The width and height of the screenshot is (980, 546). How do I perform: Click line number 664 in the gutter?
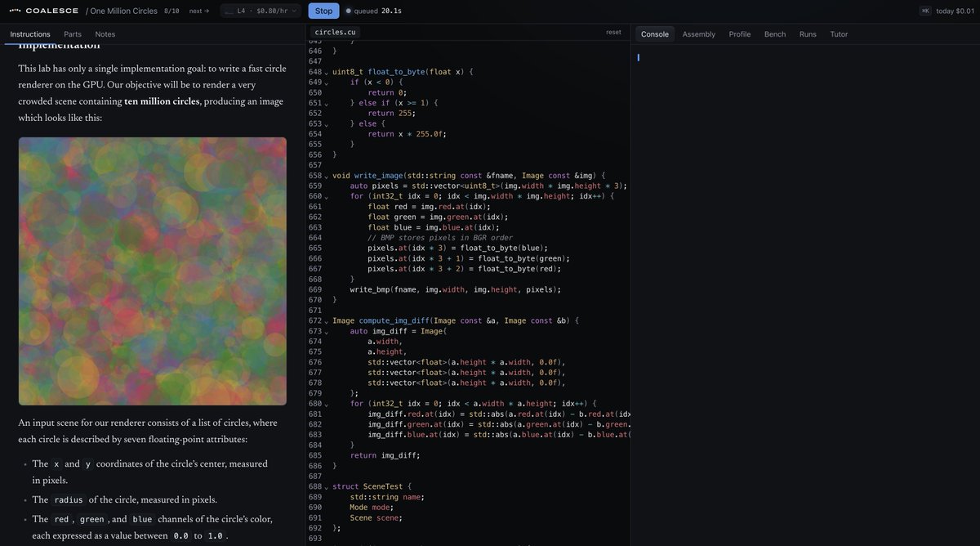pyautogui.click(x=314, y=238)
